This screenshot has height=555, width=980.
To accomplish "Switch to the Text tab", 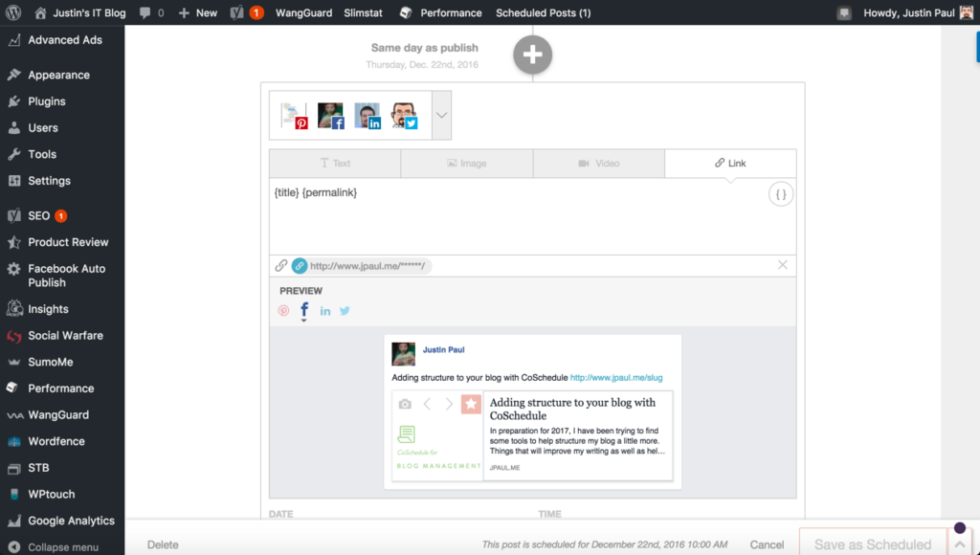I will point(335,163).
